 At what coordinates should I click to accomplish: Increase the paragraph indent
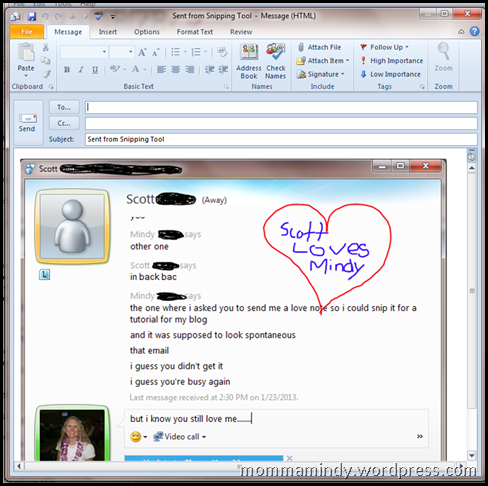(x=223, y=69)
